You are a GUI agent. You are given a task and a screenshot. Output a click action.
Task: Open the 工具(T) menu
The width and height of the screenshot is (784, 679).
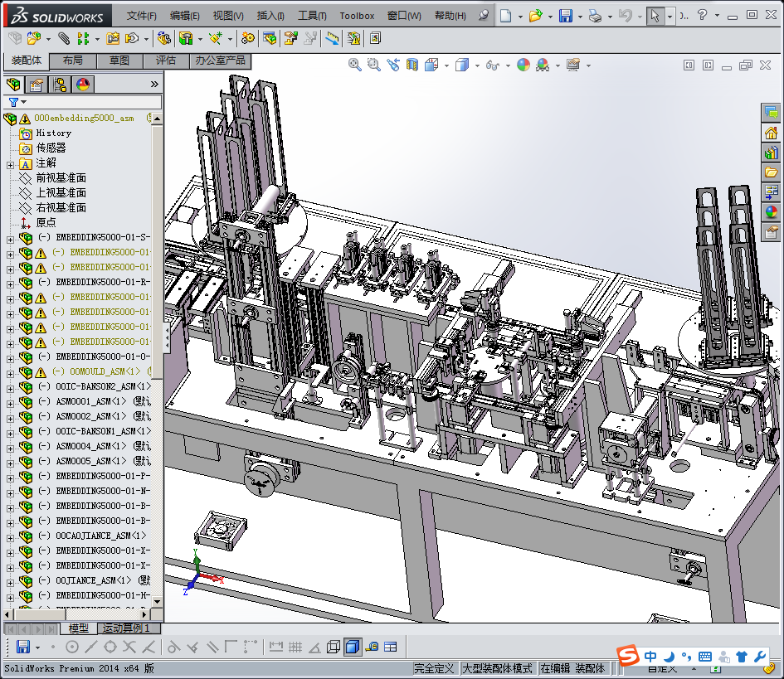point(312,16)
